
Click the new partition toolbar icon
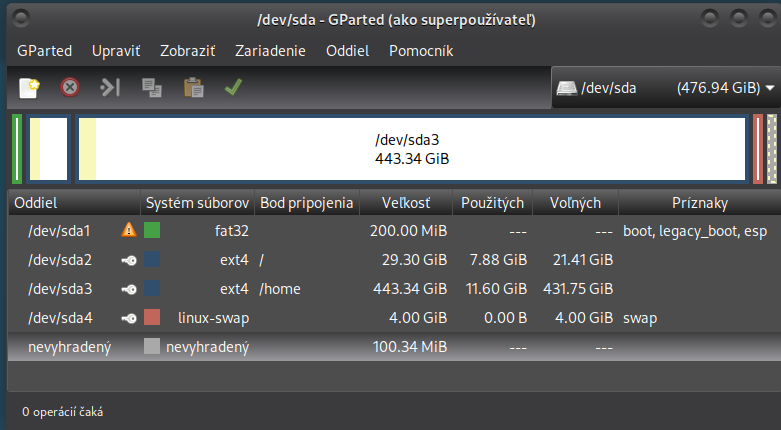29,88
